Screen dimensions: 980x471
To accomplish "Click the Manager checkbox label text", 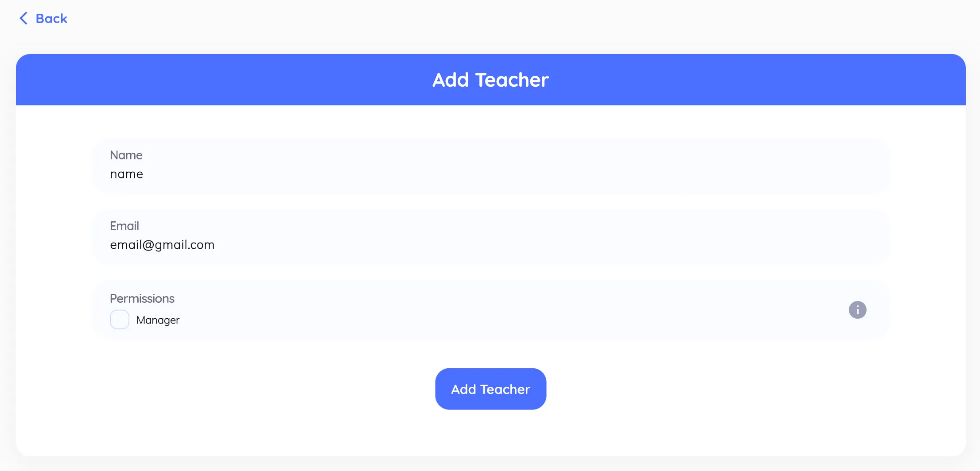I will pyautogui.click(x=158, y=320).
